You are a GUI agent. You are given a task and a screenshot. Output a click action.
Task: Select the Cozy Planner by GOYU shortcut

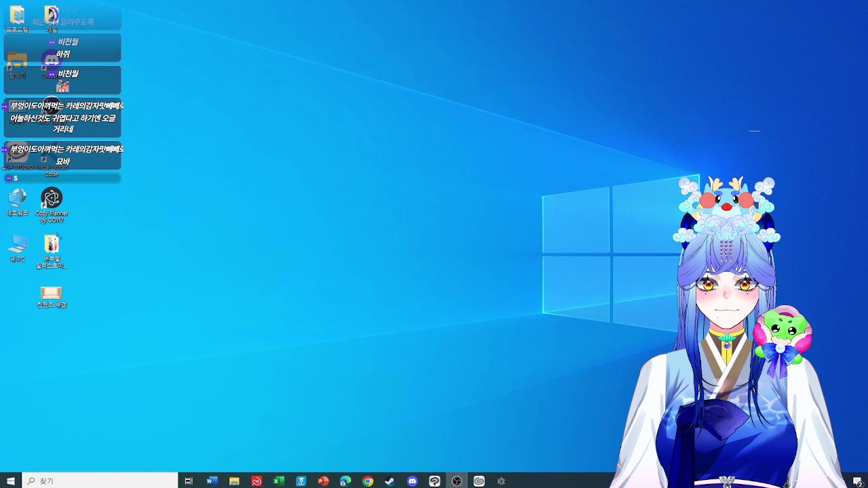click(x=52, y=205)
